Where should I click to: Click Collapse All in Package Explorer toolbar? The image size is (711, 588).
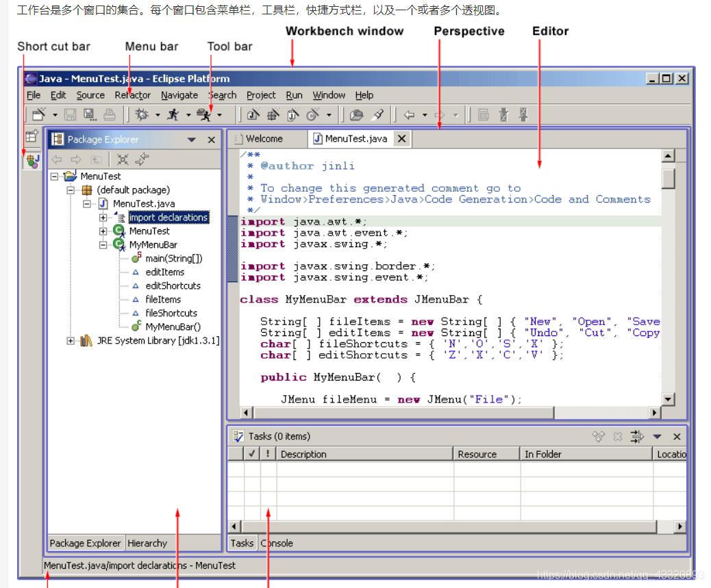tap(123, 159)
